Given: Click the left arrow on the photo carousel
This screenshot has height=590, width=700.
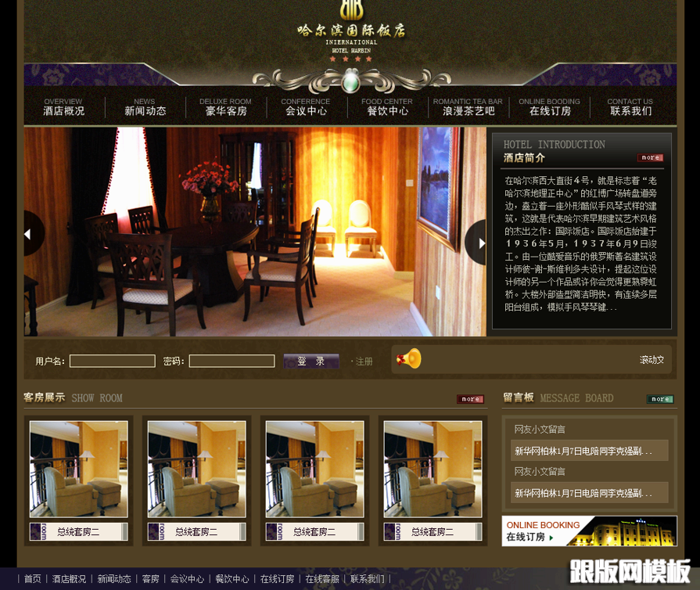Looking at the screenshot, I should click(x=29, y=233).
